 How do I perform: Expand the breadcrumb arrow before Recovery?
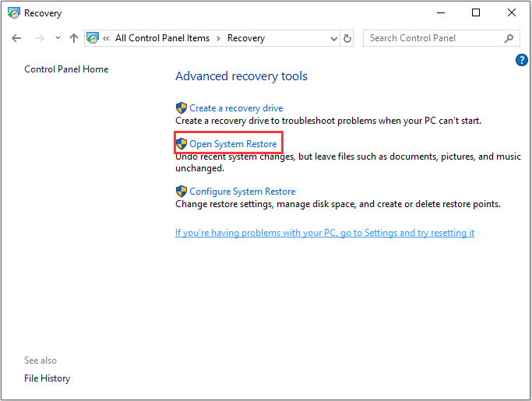pyautogui.click(x=219, y=38)
